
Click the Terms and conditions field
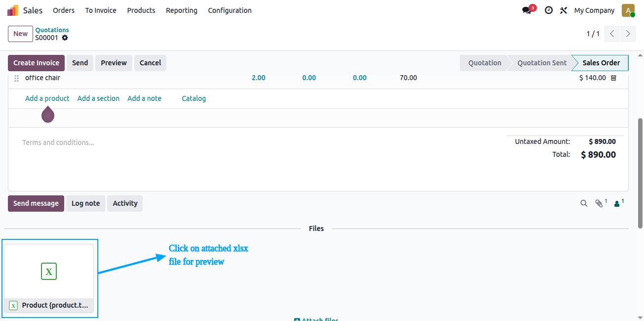[58, 142]
